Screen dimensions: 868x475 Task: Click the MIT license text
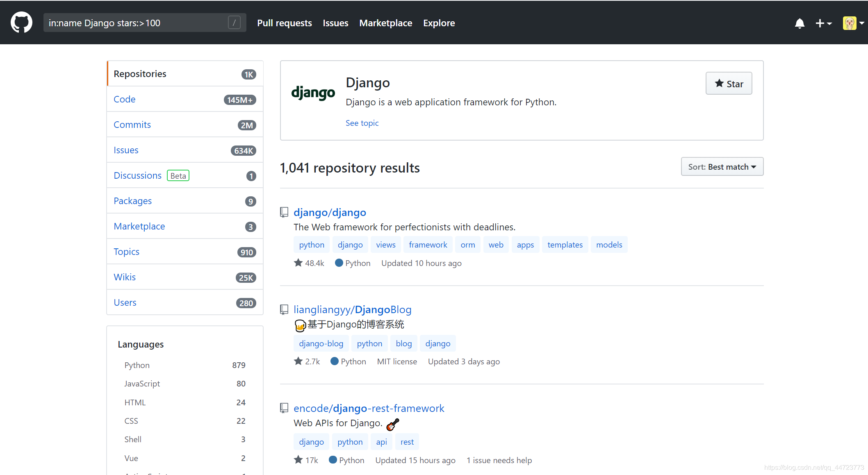coord(397,361)
